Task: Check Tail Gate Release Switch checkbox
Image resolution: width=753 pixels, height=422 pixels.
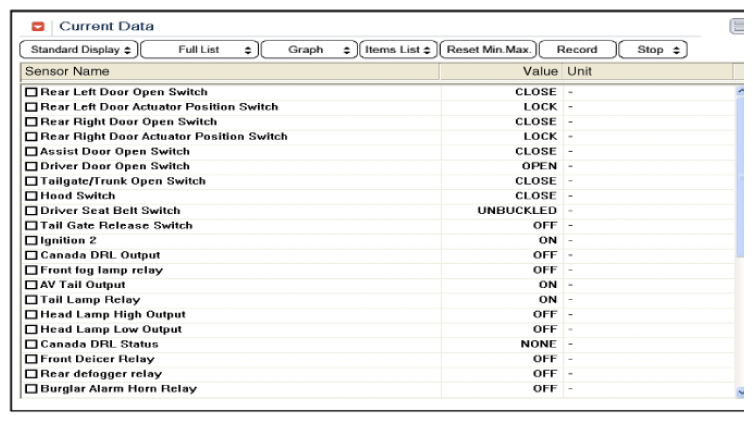Action: pos(31,226)
